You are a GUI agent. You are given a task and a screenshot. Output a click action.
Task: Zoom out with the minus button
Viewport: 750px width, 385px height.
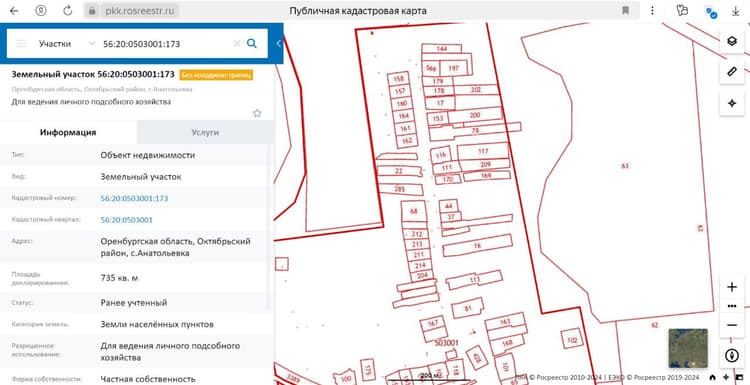pyautogui.click(x=731, y=325)
